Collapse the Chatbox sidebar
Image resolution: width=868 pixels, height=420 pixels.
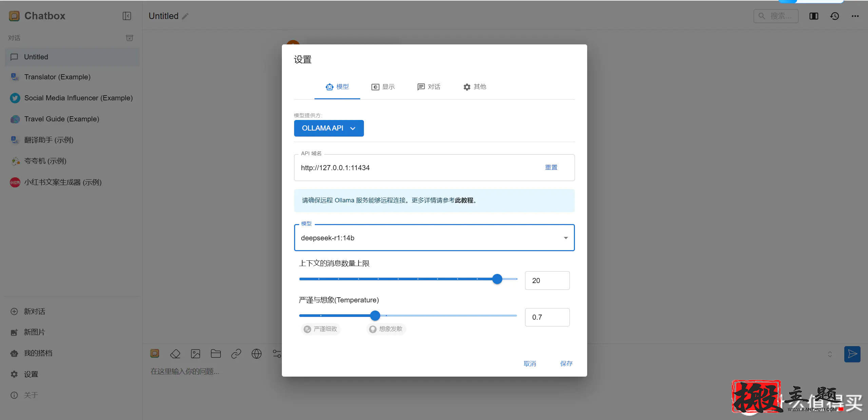tap(127, 16)
